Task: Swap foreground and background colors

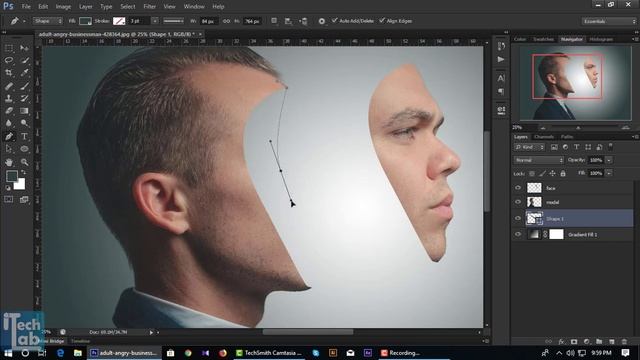Action: (x=24, y=173)
